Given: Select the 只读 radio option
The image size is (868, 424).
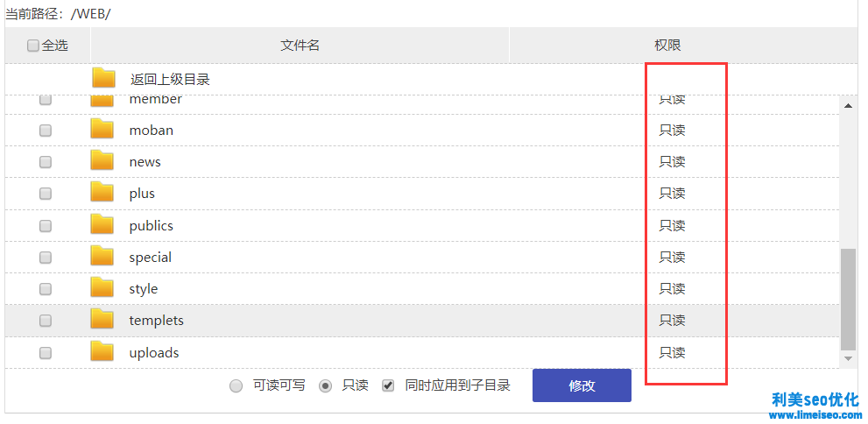Looking at the screenshot, I should click(x=326, y=385).
